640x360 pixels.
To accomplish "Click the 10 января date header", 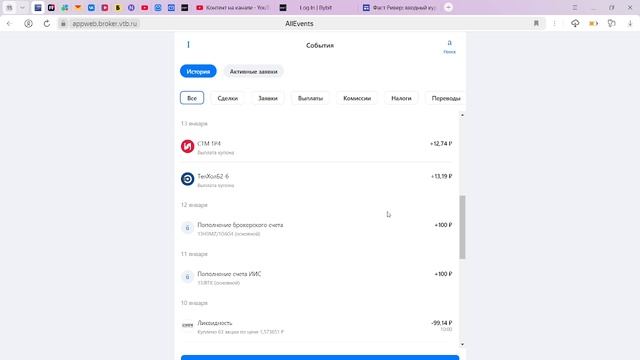I will 194,303.
